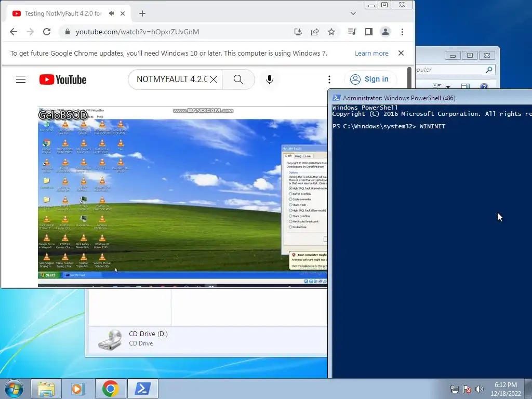Open a new Chrome tab
The image size is (532, 399).
(142, 14)
